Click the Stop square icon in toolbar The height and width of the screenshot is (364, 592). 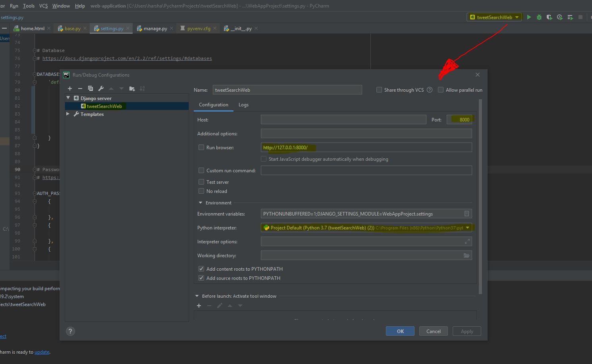(580, 17)
